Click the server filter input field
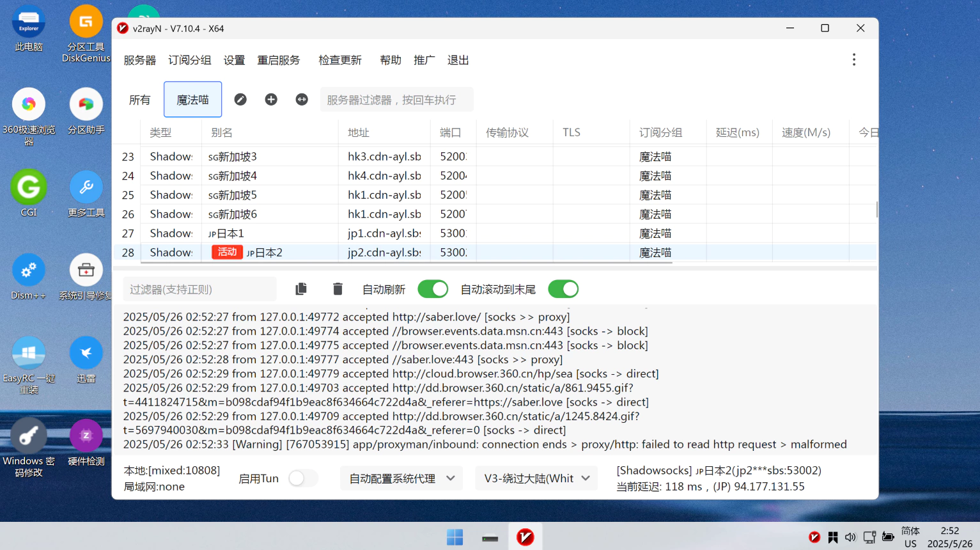980x550 pixels. click(x=397, y=100)
